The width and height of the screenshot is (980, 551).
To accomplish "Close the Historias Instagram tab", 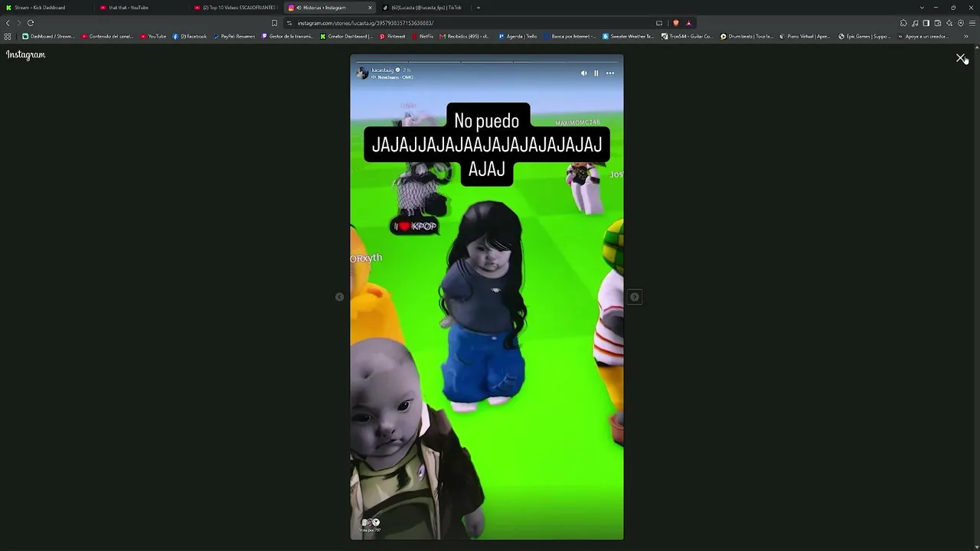I will (x=370, y=8).
